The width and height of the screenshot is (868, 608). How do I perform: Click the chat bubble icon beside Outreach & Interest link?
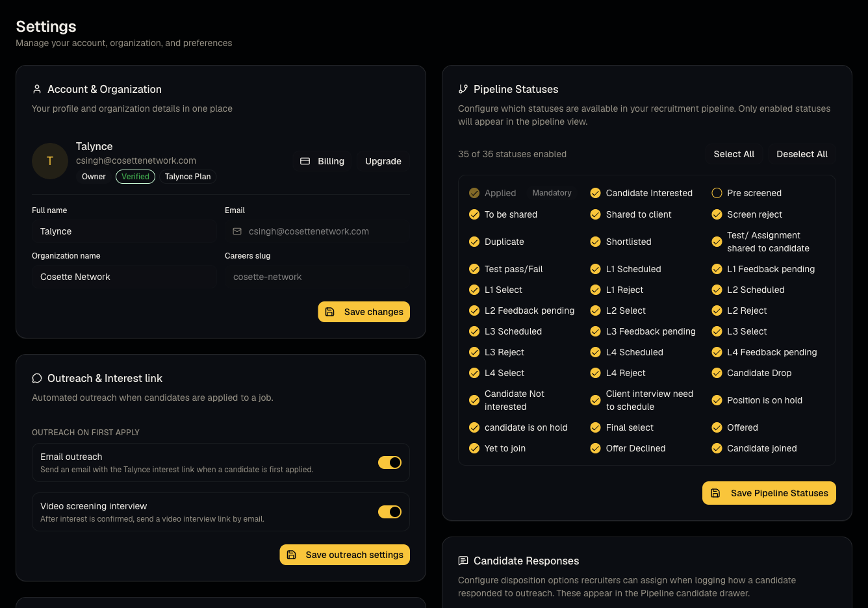(x=37, y=378)
